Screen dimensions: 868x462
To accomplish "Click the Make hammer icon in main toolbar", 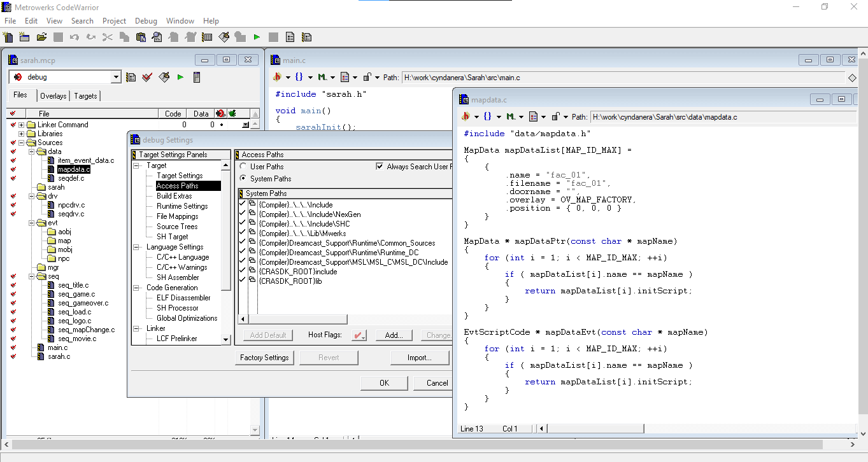I will tap(224, 38).
